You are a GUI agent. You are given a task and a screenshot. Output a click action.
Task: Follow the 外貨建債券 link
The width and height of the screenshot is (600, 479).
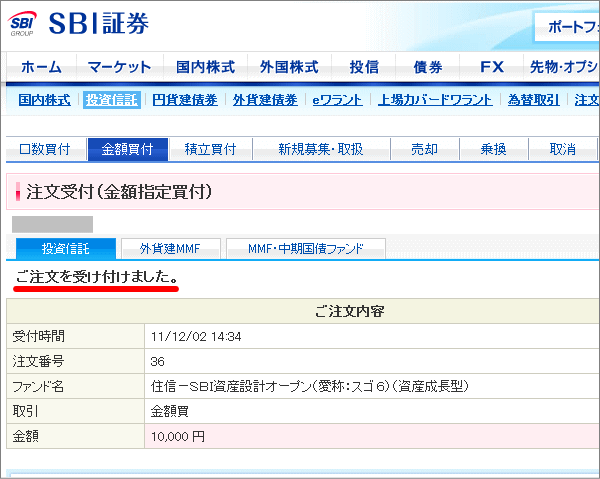pos(265,100)
